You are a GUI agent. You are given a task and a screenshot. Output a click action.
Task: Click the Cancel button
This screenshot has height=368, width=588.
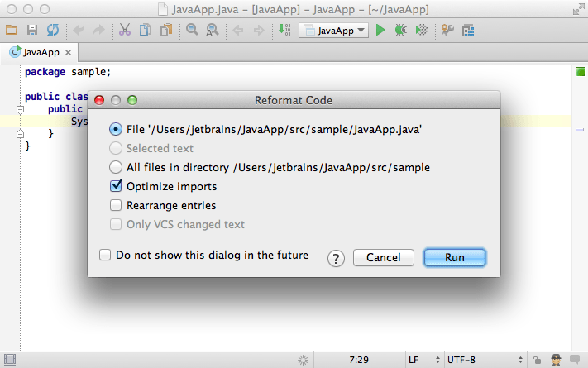click(383, 258)
